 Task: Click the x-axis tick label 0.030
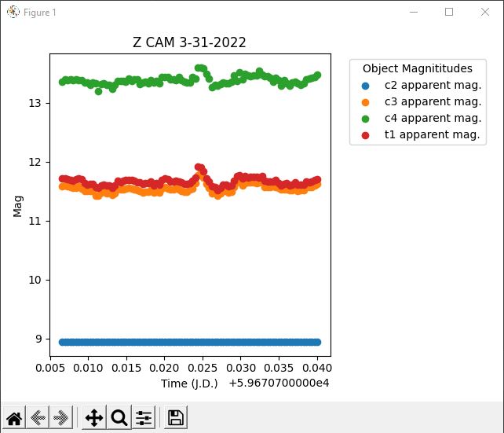click(241, 368)
